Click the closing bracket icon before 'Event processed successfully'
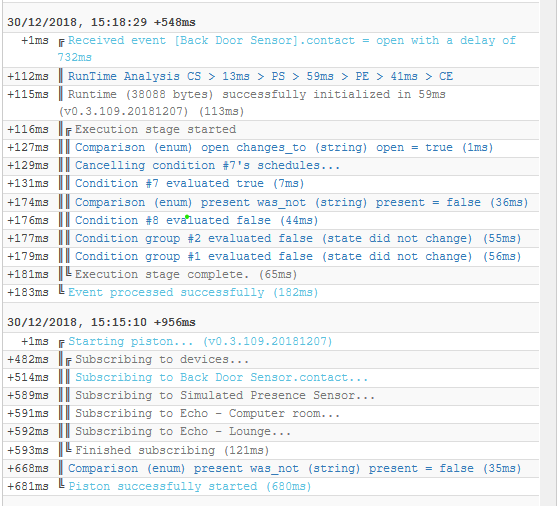560x506 pixels. pyautogui.click(x=61, y=290)
